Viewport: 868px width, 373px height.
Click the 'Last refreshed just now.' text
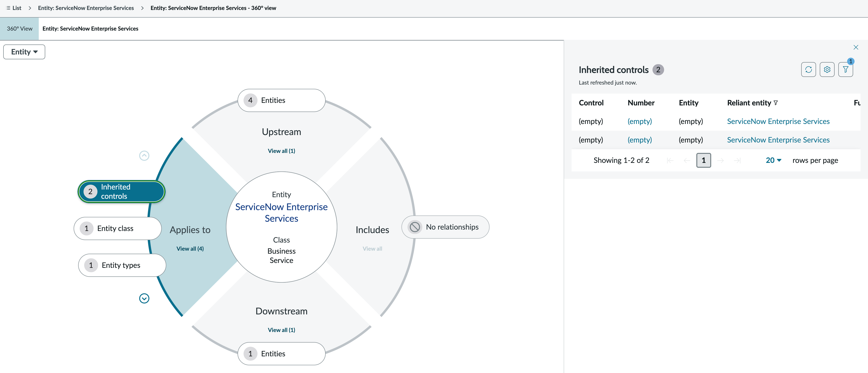[608, 83]
